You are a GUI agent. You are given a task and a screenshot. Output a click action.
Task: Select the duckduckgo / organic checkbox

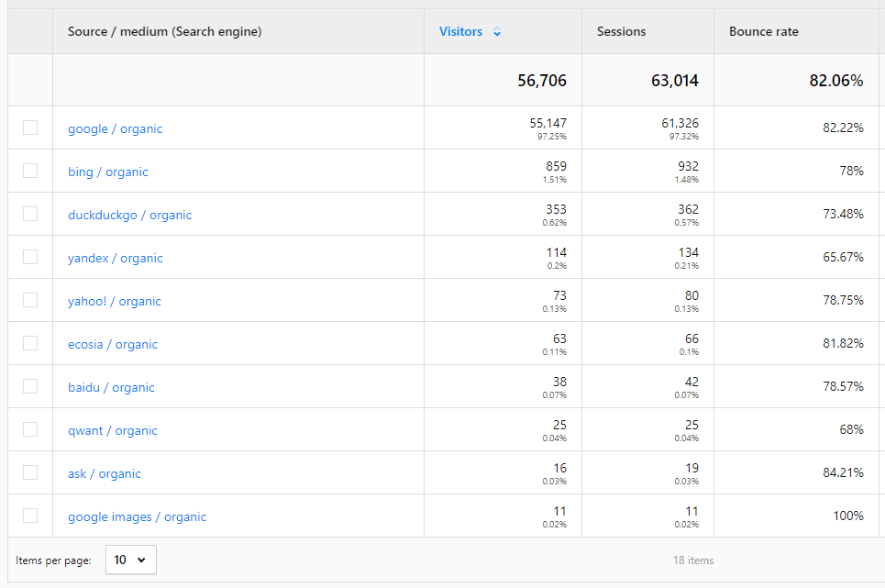pyautogui.click(x=30, y=214)
